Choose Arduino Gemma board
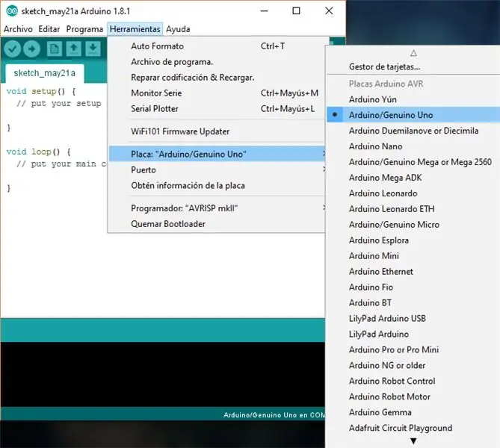 point(413,412)
